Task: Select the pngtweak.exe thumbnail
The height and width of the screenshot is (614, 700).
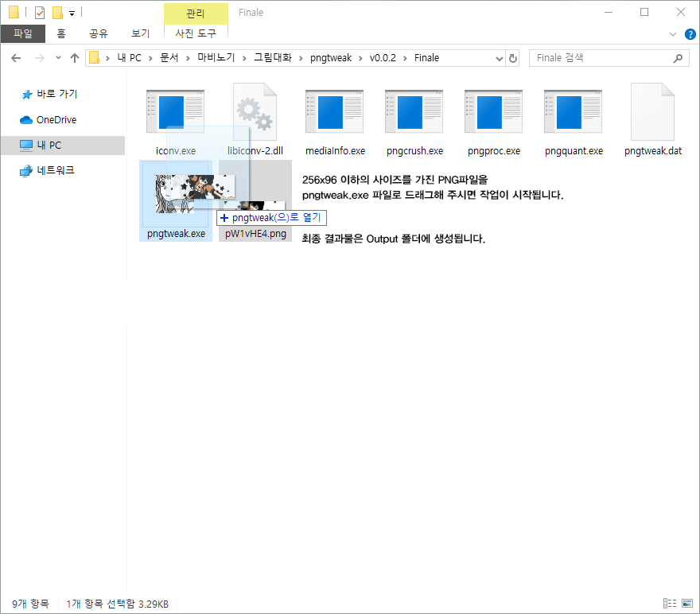Action: click(175, 194)
